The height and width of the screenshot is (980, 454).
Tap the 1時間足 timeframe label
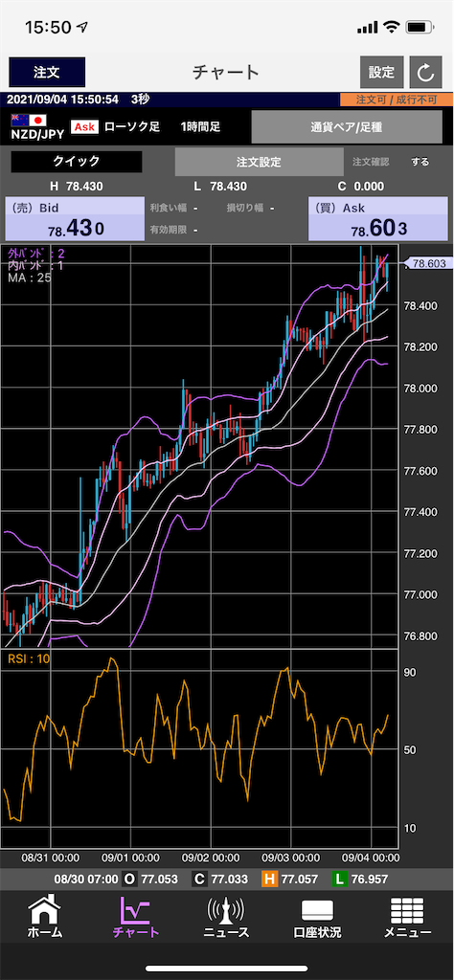coord(200,127)
